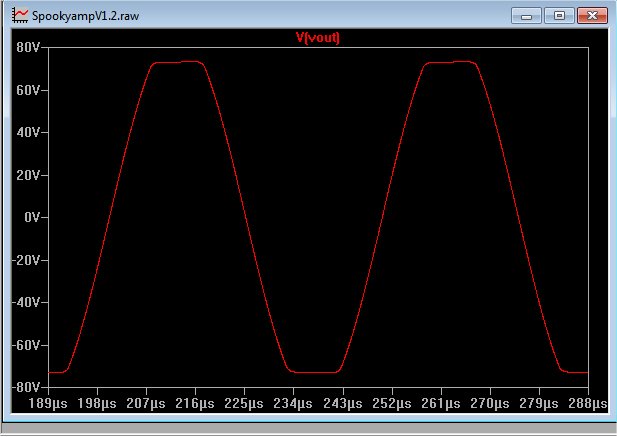The height and width of the screenshot is (437, 617).
Task: Click the 207µs time axis label
Action: coord(146,404)
